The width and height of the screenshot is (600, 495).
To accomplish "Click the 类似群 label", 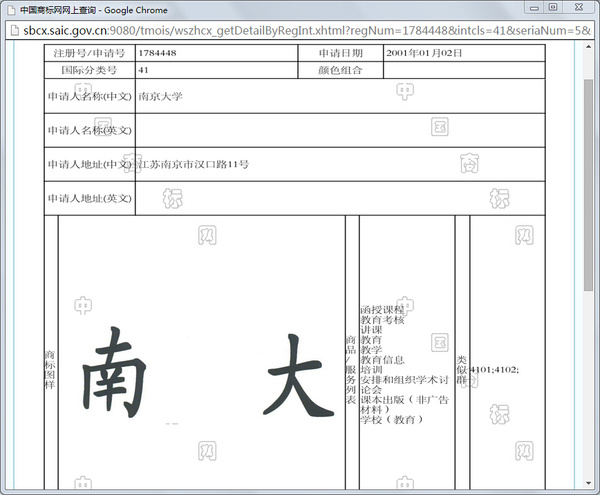I will (462, 370).
